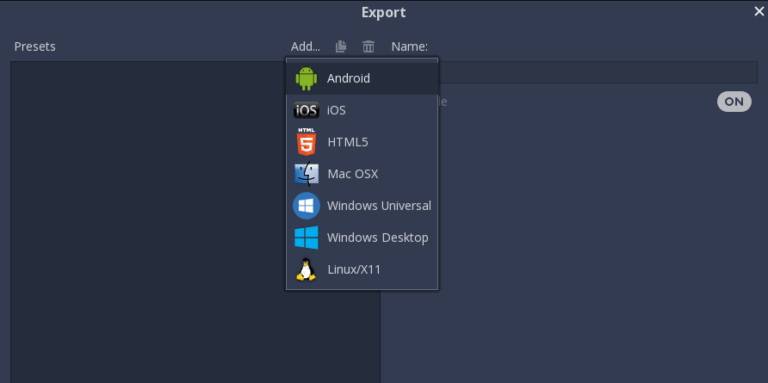The image size is (768, 383).
Task: Click the round Windows Universal logo icon
Action: 306,206
